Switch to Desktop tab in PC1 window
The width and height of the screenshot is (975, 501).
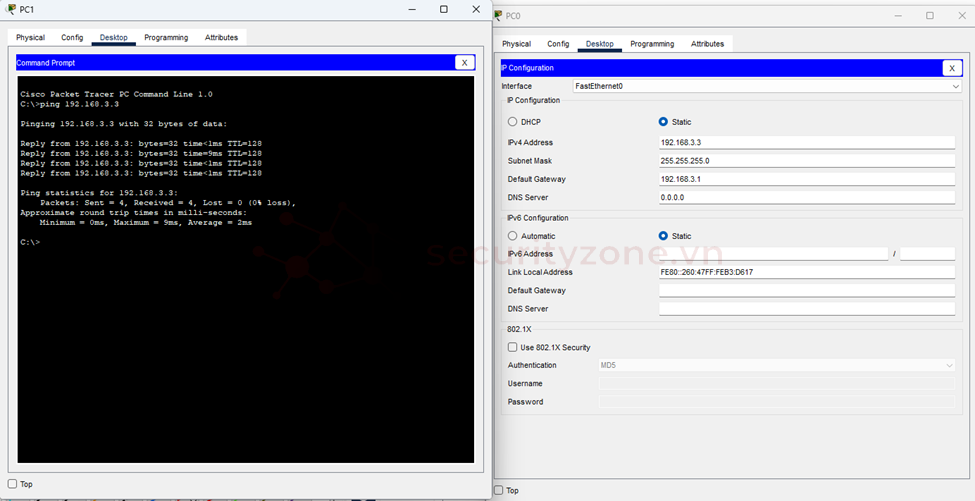pos(114,37)
